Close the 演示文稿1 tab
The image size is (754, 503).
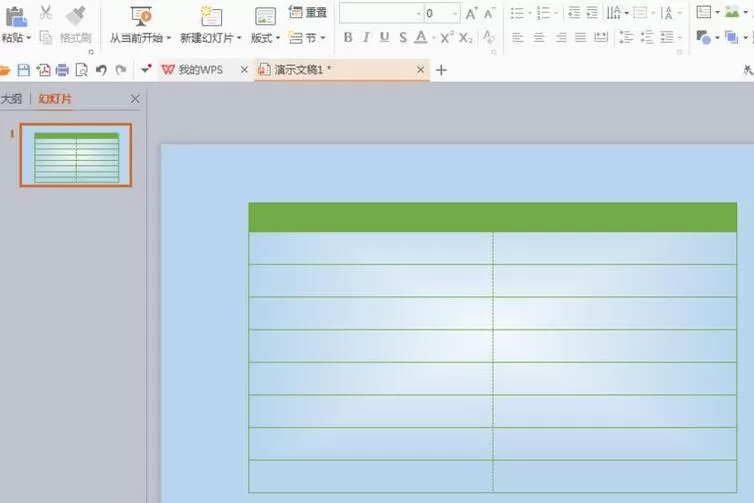click(421, 70)
